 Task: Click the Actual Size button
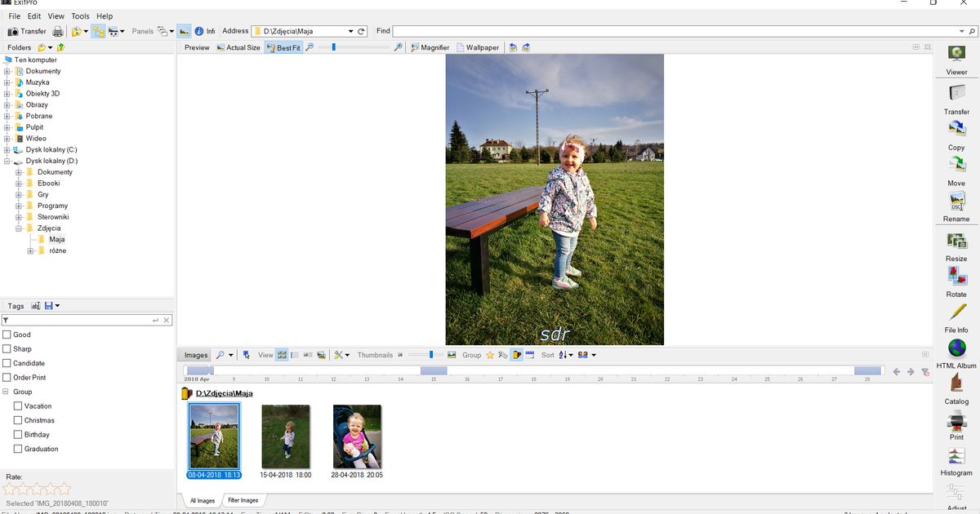[238, 47]
